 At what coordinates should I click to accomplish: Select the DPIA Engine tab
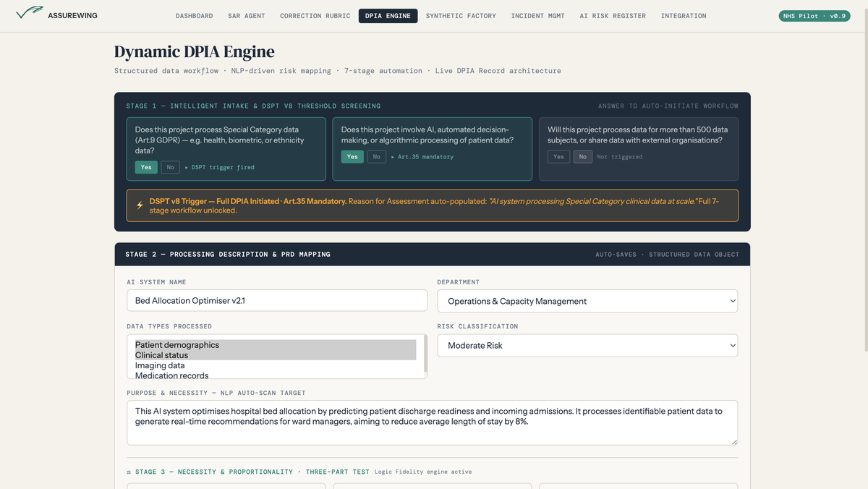[388, 16]
